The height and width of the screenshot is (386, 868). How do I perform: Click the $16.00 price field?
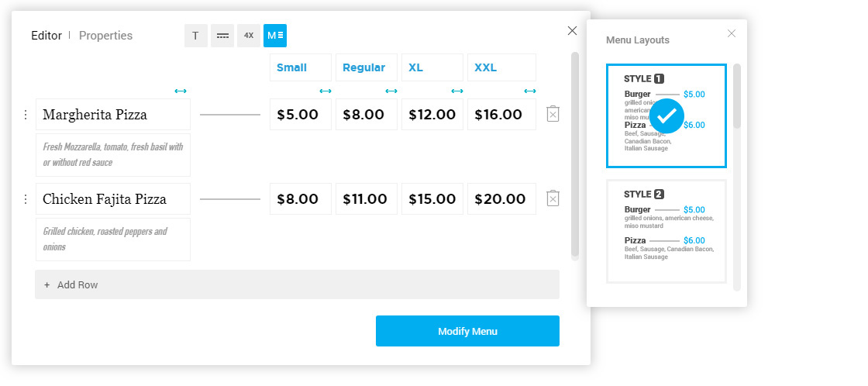pos(501,115)
